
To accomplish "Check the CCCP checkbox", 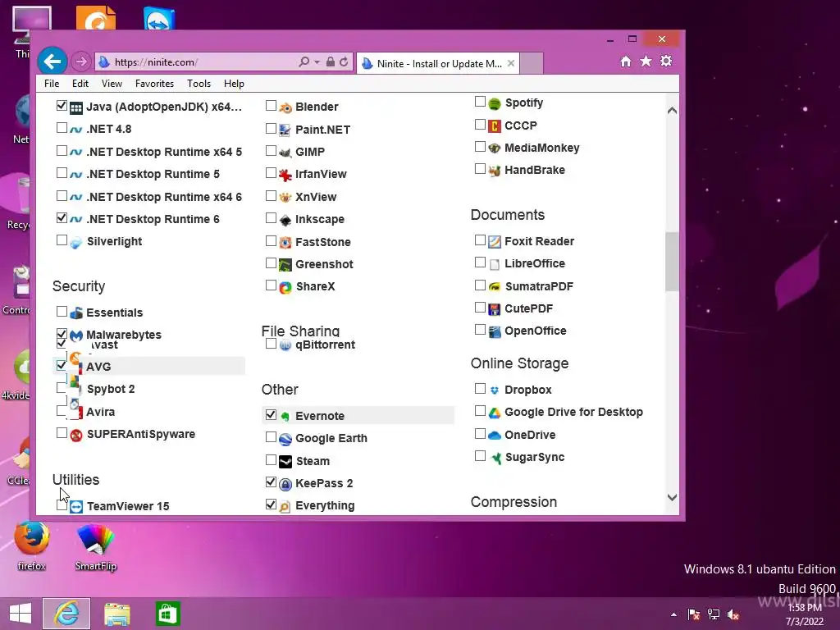I will click(x=480, y=125).
